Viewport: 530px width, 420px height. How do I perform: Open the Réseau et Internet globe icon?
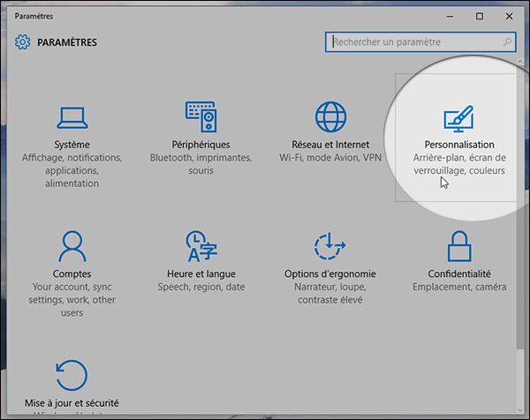[330, 116]
